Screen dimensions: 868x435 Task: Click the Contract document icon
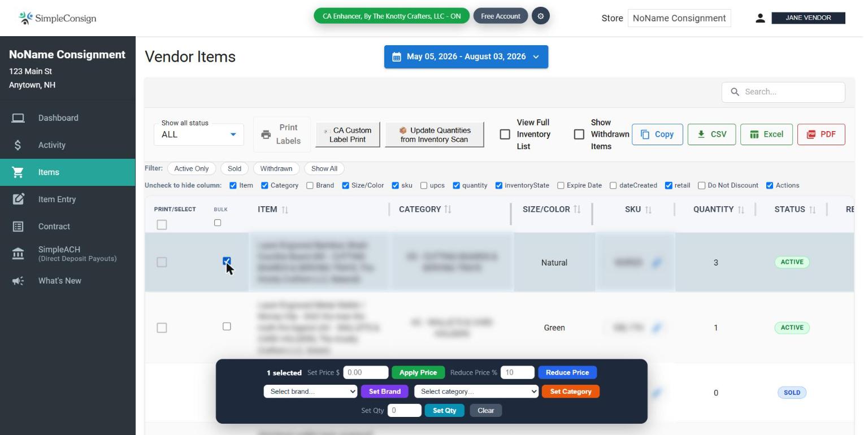point(18,227)
